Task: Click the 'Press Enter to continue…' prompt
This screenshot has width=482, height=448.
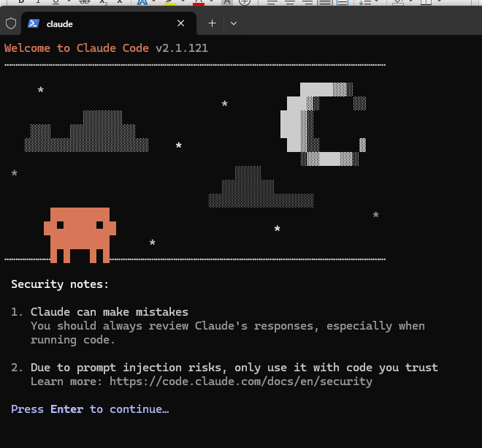Action: tap(90, 409)
